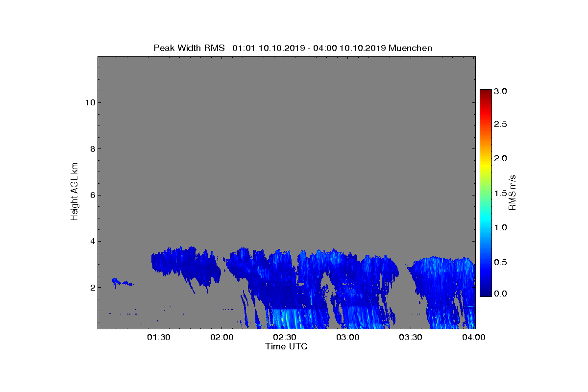Click the 'Height AGL km' y-axis label
Viewport: 588px width, 392px height.
[x=74, y=192]
